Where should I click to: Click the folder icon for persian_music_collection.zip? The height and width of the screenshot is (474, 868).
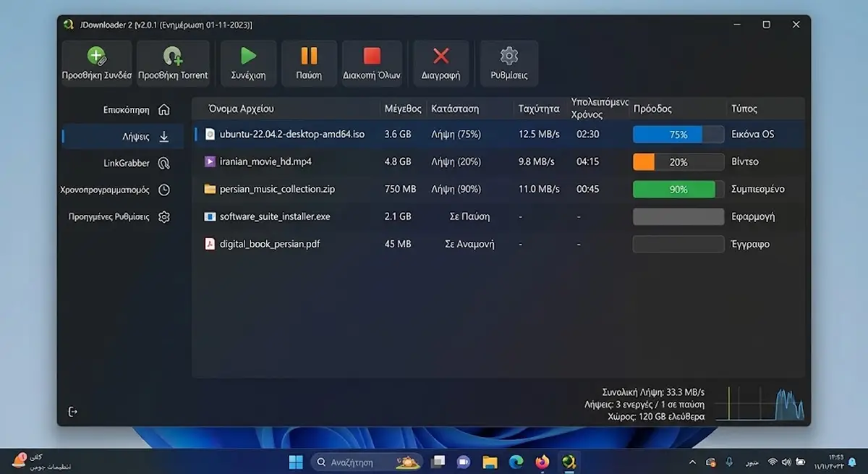click(x=210, y=189)
